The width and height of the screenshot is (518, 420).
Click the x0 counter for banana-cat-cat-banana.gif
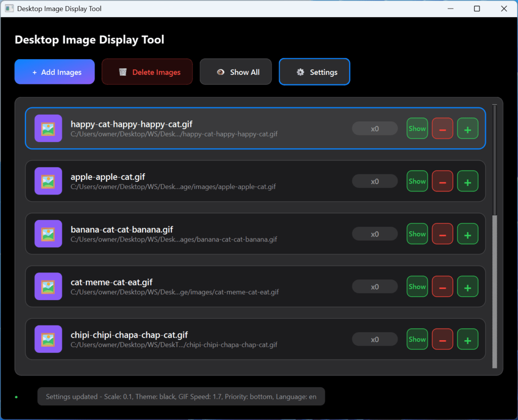375,234
